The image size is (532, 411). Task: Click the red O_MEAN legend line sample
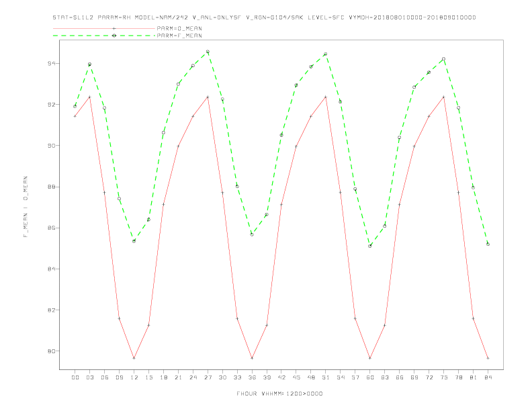point(104,28)
